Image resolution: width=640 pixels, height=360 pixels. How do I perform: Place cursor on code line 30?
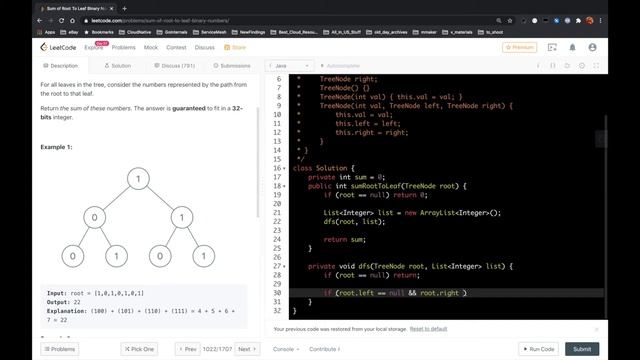pyautogui.click(x=446, y=293)
